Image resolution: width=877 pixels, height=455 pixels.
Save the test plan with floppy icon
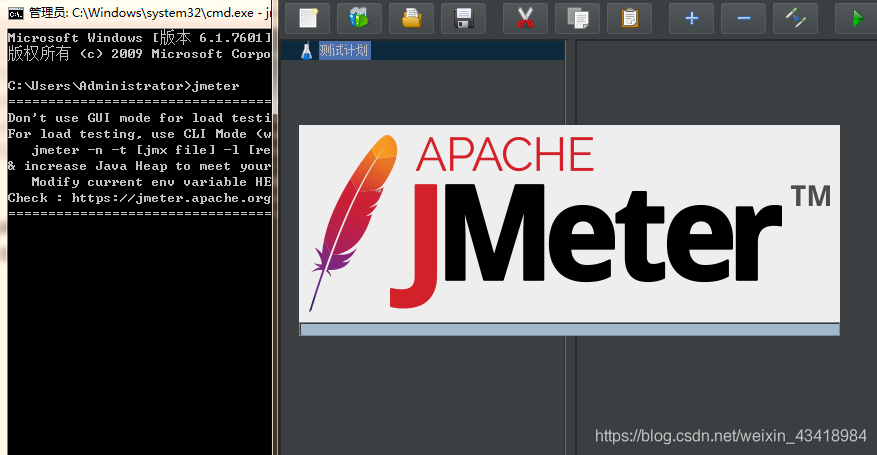[x=464, y=18]
